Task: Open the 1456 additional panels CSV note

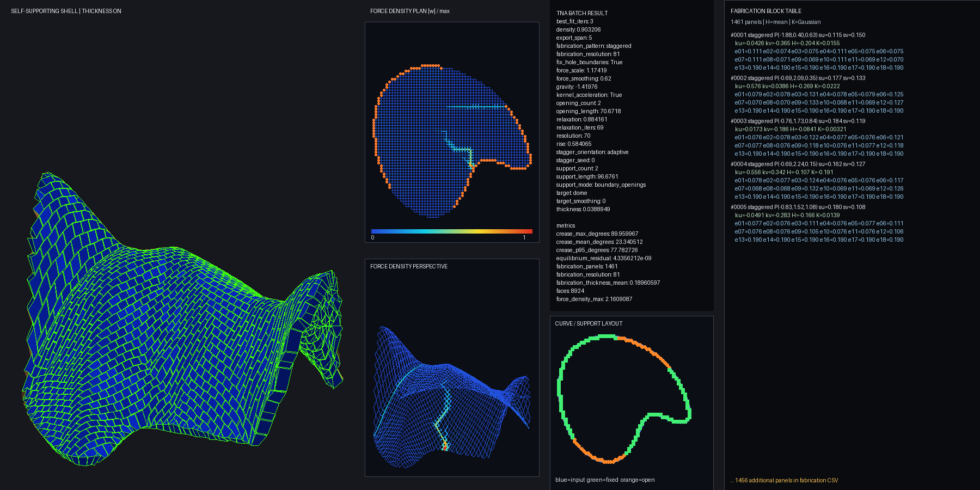Action: 785,480
